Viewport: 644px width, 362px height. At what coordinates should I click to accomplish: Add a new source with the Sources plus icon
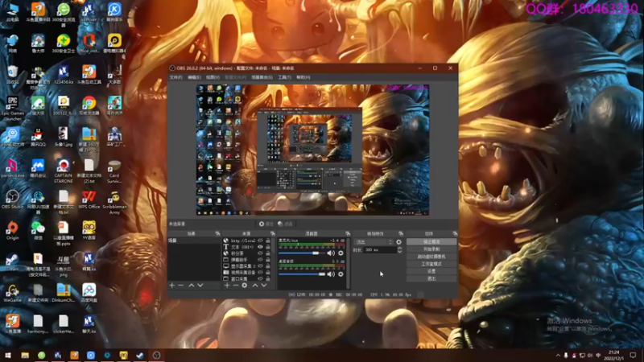(227, 286)
